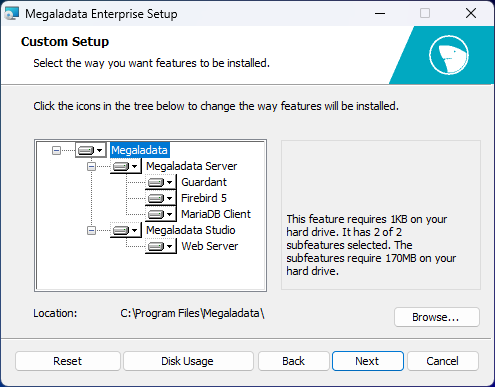Reset feature selections with Reset button
The image size is (495, 387).
point(68,361)
